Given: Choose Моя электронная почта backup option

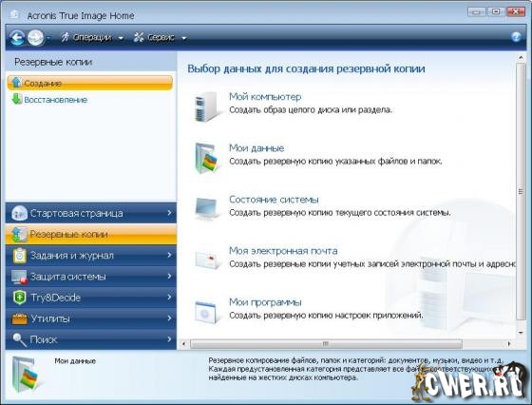Looking at the screenshot, I should [x=283, y=251].
